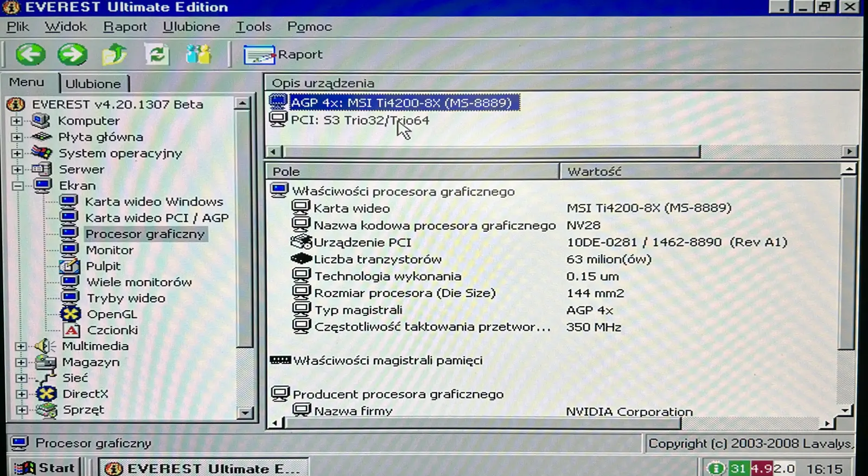The image size is (868, 476).
Task: Open the Windows Start button
Action: 45,468
